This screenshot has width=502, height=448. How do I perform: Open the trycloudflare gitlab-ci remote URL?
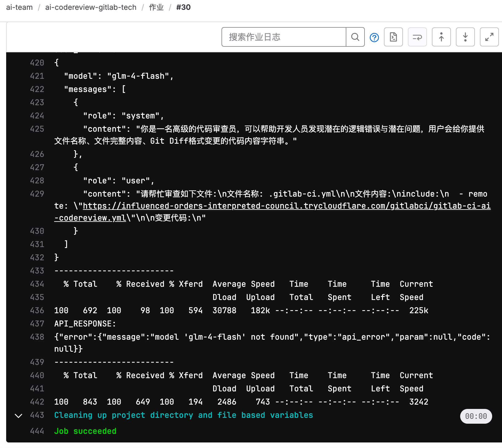click(x=273, y=212)
